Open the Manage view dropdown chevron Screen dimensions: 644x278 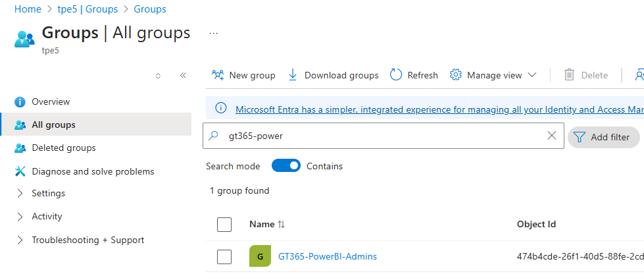click(x=532, y=75)
